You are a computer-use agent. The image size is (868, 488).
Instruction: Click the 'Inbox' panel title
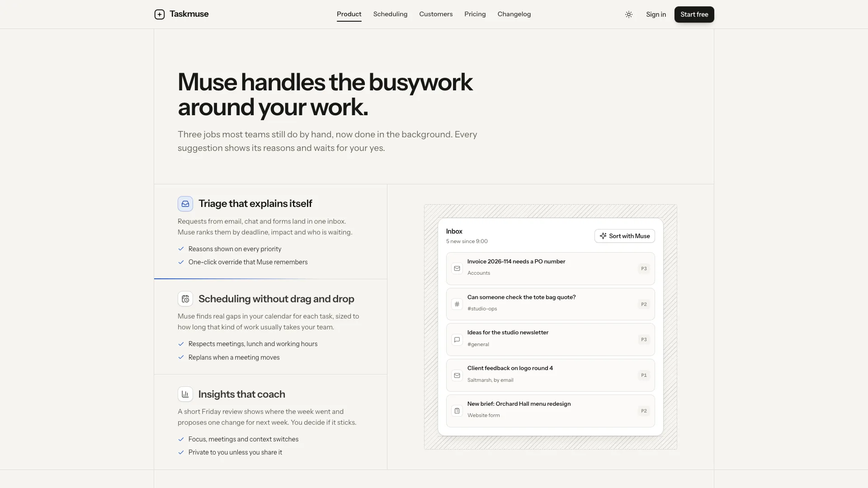(454, 231)
